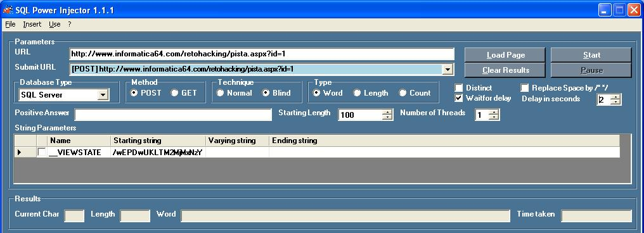The width and height of the screenshot is (644, 233).
Task: Increase the Number of Threads
Action: 494,113
